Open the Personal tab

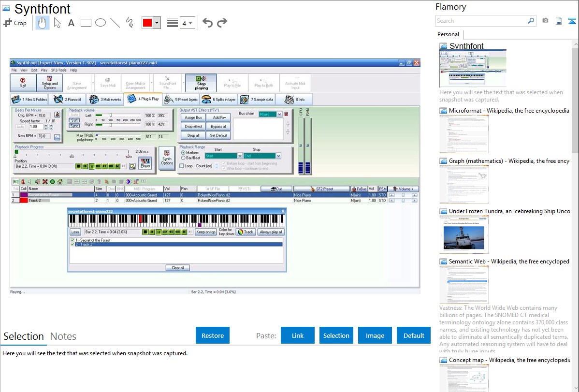click(x=449, y=34)
